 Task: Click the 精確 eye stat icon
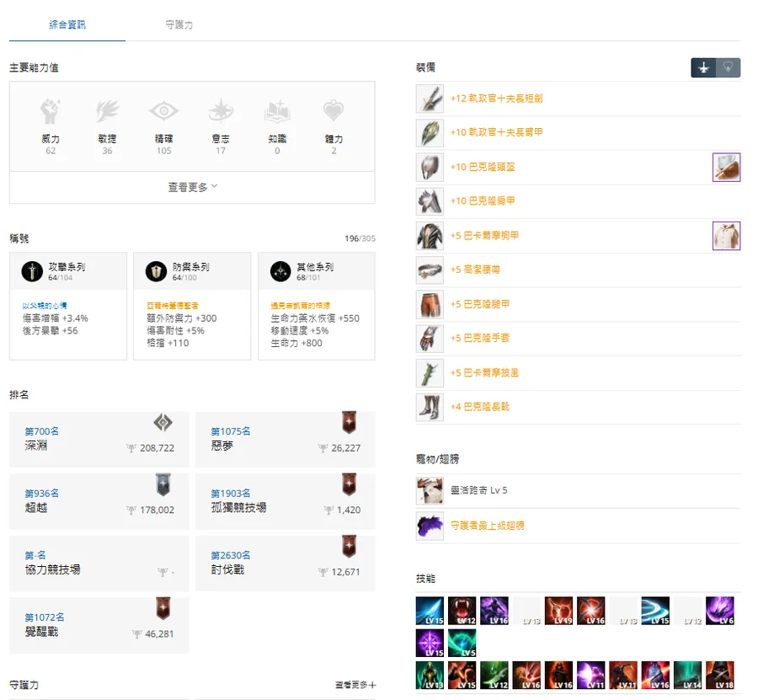tap(163, 112)
